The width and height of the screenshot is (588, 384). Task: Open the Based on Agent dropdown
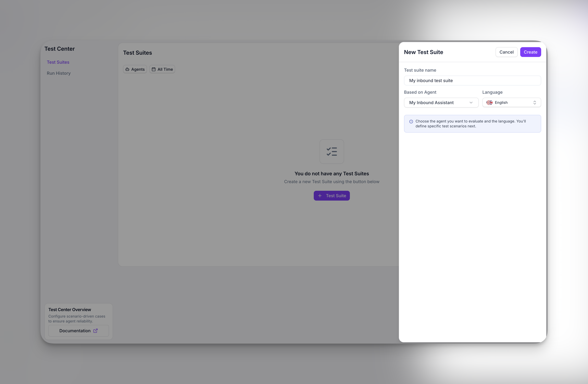[441, 103]
